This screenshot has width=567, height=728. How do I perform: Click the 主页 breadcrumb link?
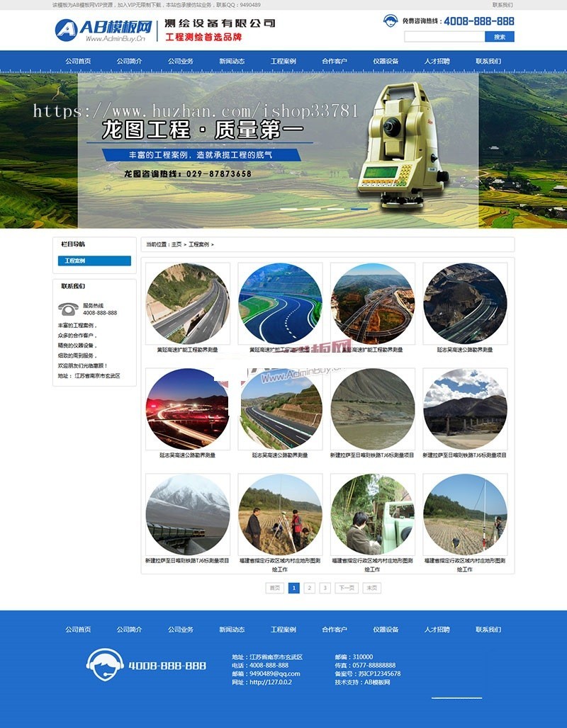(176, 243)
